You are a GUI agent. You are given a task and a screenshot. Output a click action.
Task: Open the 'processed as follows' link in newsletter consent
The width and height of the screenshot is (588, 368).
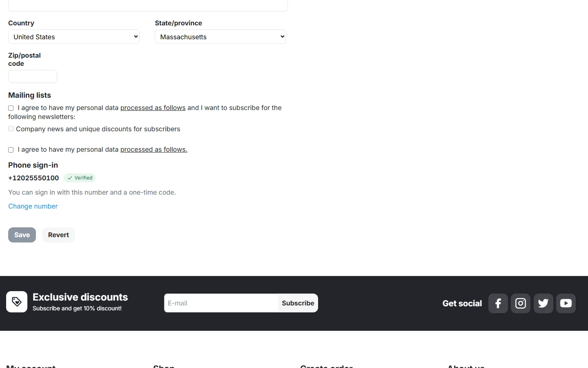[153, 108]
